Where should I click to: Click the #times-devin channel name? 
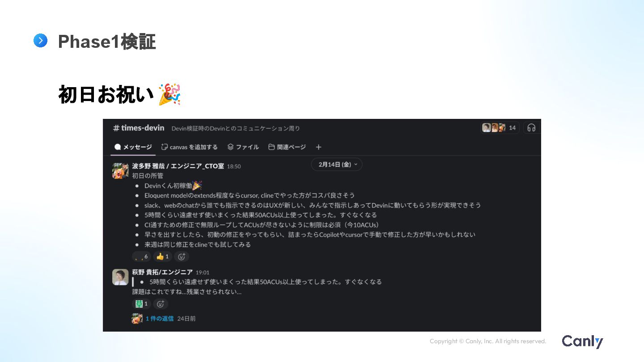pyautogui.click(x=139, y=128)
